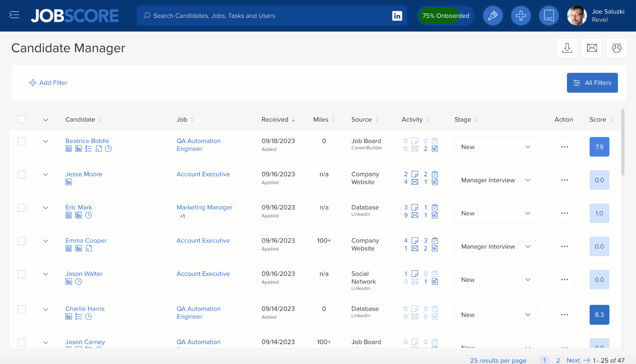Toggle the select-all checkbox in table header
636x364 pixels.
pos(22,119)
